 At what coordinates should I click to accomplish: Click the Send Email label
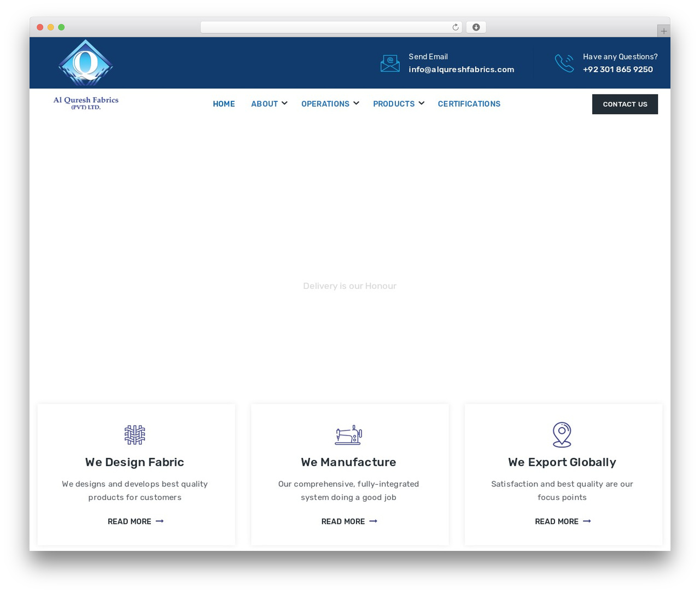click(x=428, y=57)
